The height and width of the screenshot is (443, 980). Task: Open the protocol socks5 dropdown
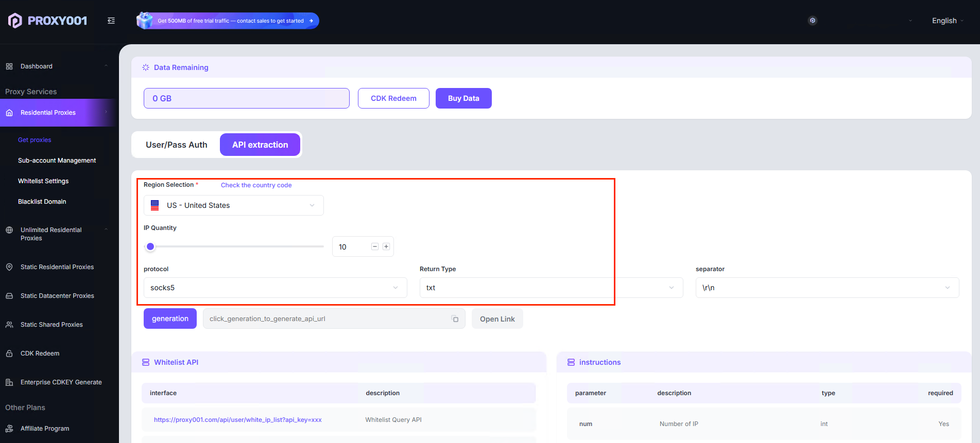[x=276, y=288]
